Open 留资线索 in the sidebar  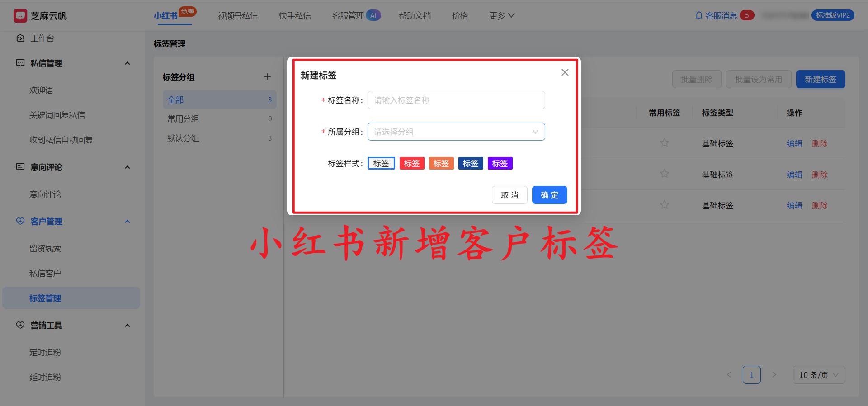(x=45, y=249)
